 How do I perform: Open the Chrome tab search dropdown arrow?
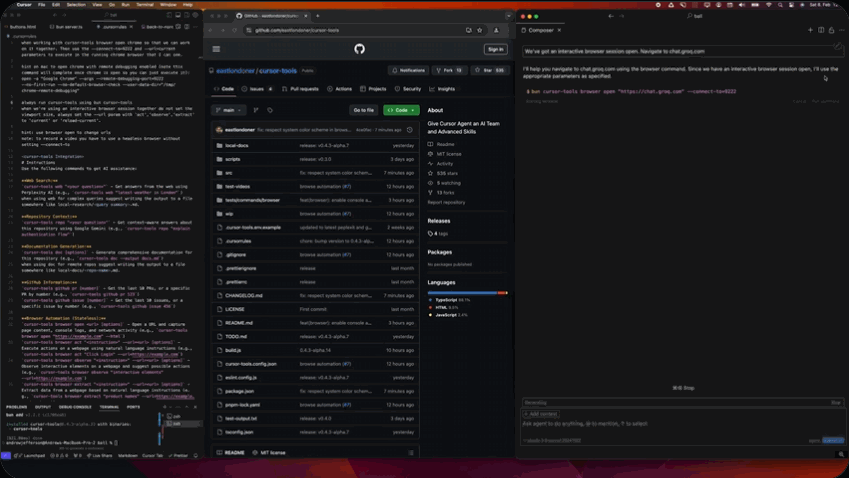pos(508,16)
